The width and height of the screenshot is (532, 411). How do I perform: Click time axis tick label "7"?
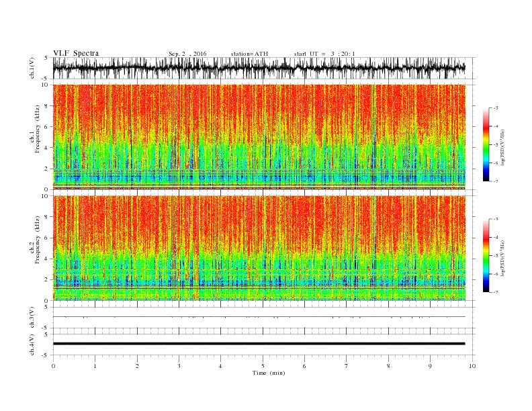(x=347, y=366)
